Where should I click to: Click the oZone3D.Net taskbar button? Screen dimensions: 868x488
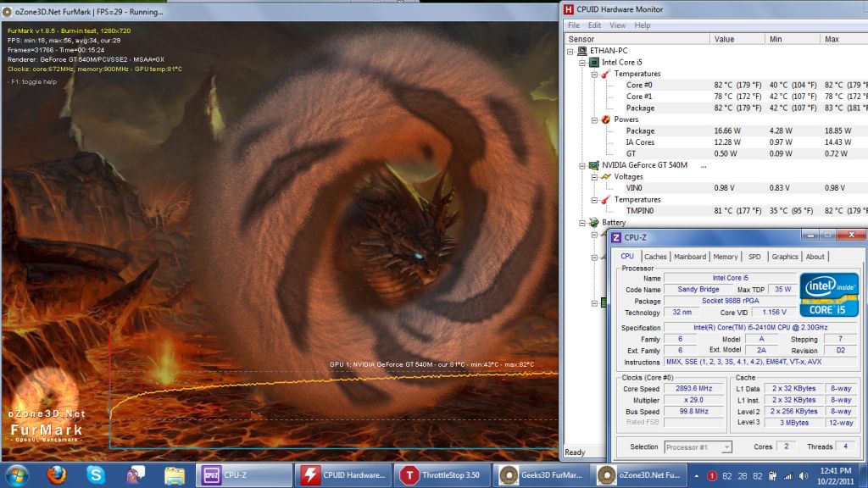(640, 475)
